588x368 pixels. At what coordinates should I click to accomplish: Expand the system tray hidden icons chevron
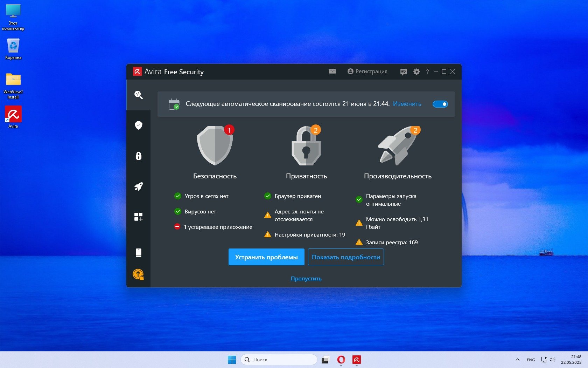[x=517, y=360]
